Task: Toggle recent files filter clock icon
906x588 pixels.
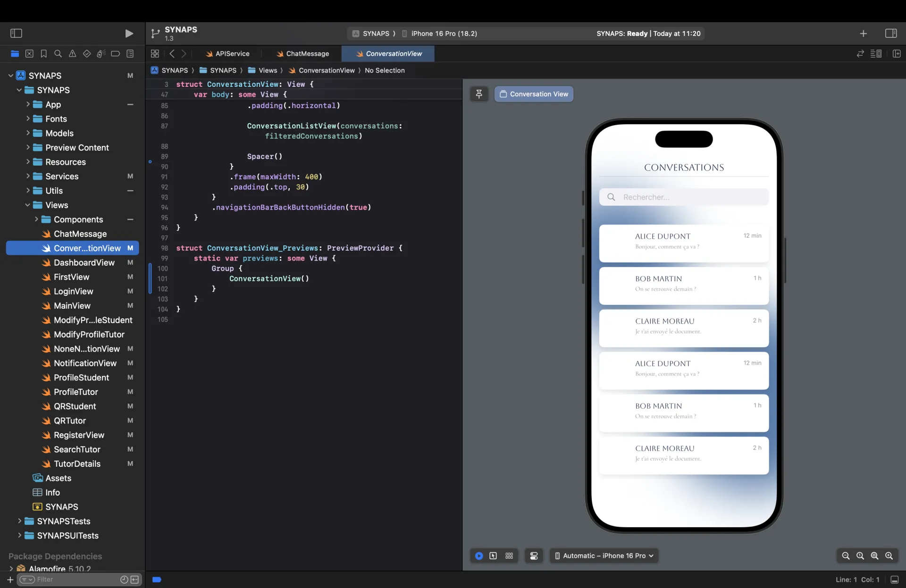Action: pyautogui.click(x=124, y=580)
